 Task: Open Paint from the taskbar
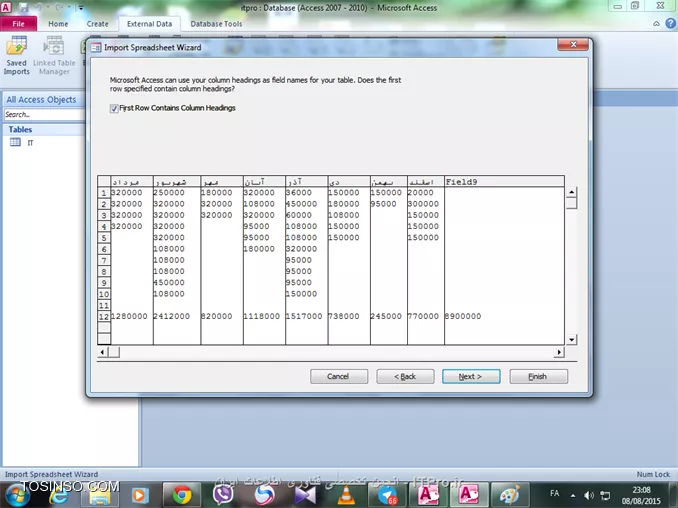tap(509, 494)
